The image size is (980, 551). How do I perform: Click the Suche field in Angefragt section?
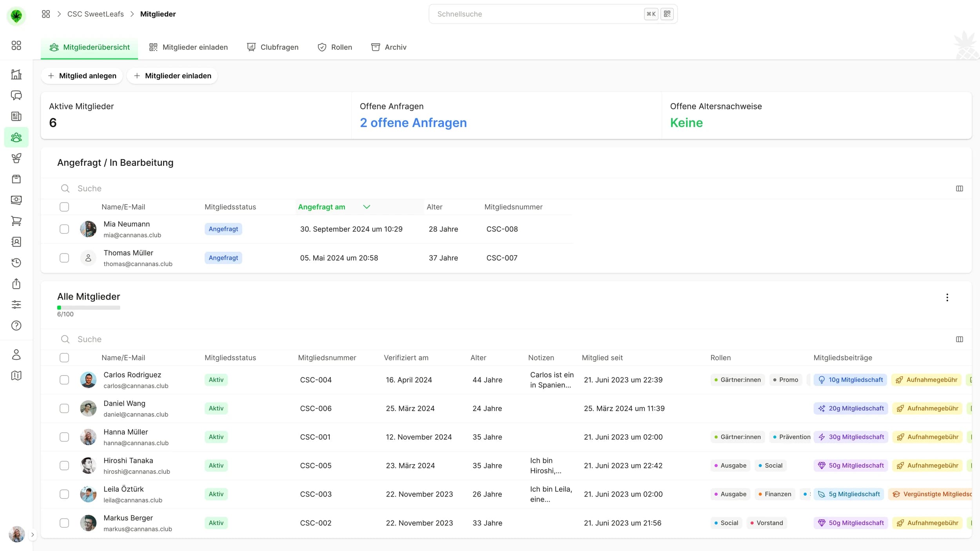pos(506,188)
